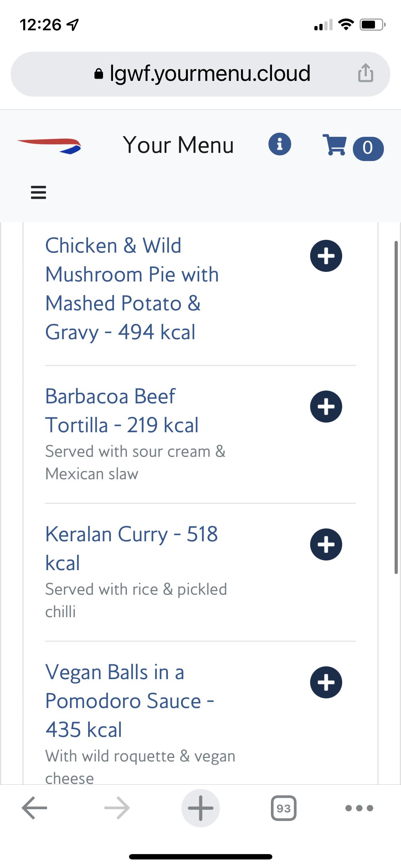Open Vegan Balls in a Pomodoro Sauce
The image size is (401, 868).
coord(130,701)
